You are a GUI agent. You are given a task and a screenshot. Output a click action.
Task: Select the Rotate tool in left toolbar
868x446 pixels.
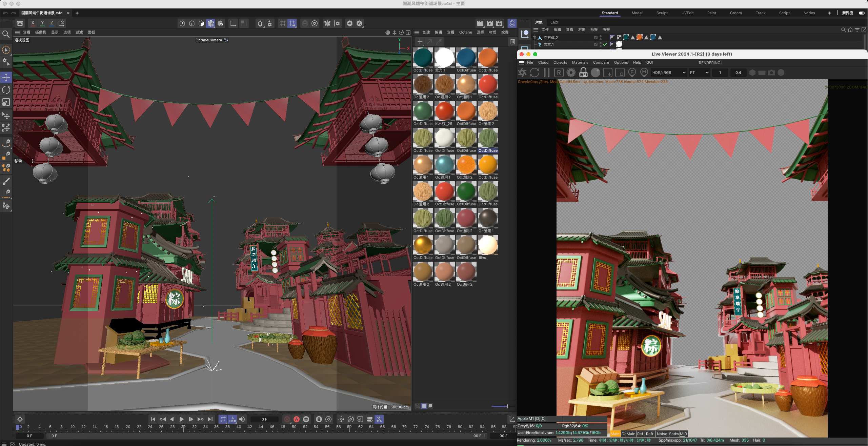6,90
